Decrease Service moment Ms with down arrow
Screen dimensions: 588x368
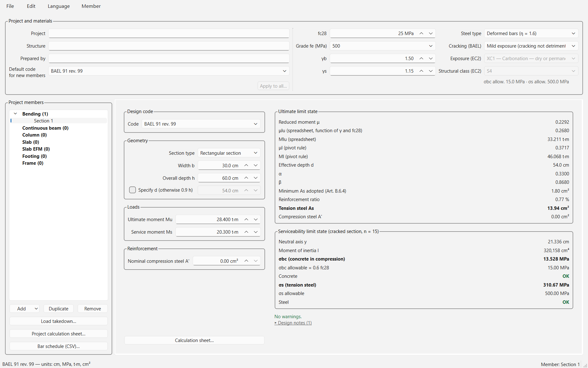coord(256,232)
